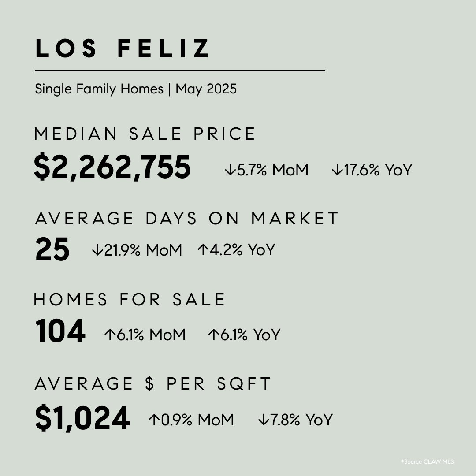Select the $2,262,755 median price figure

point(112,167)
